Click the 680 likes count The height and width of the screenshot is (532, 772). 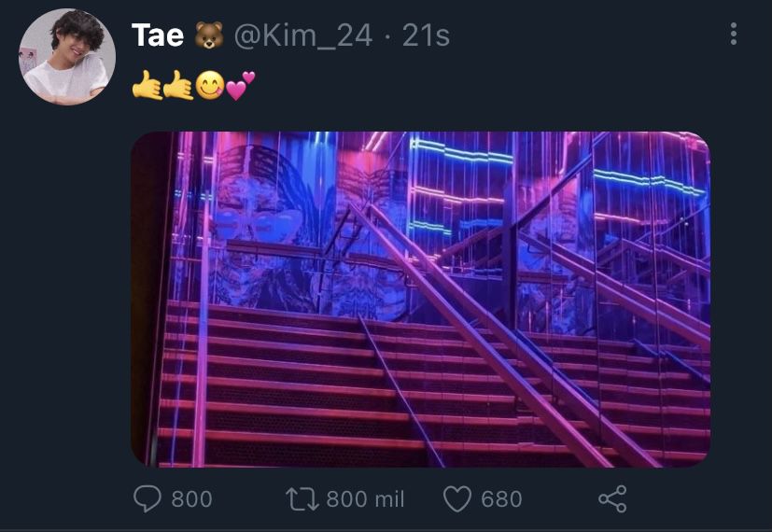[x=501, y=499]
